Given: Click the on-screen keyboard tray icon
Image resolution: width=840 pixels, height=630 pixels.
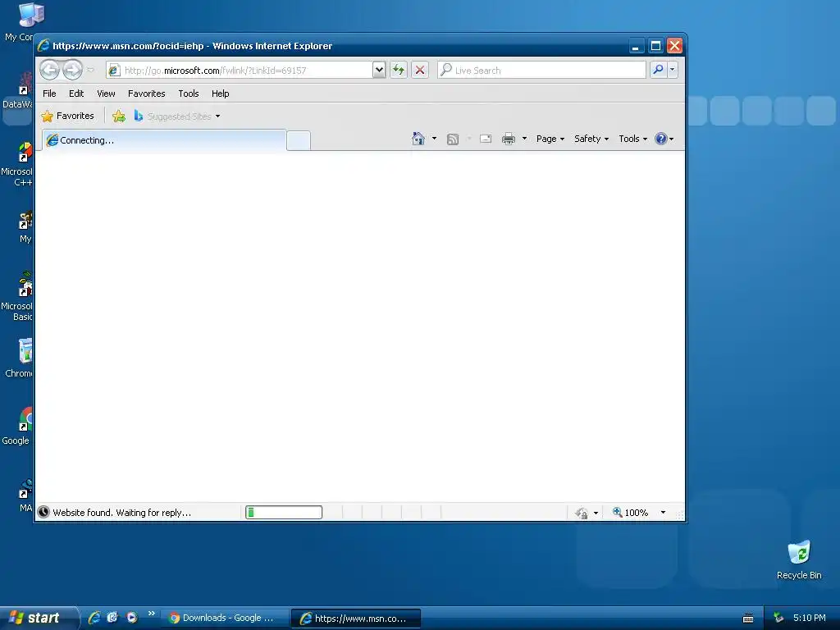Looking at the screenshot, I should click(x=748, y=619).
